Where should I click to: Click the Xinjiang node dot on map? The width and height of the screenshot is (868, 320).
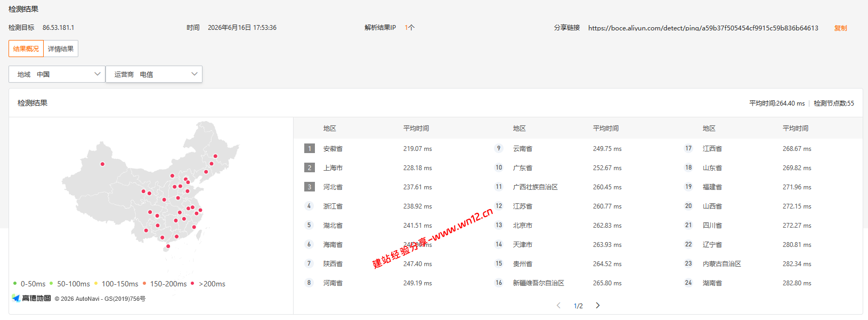coord(102,164)
